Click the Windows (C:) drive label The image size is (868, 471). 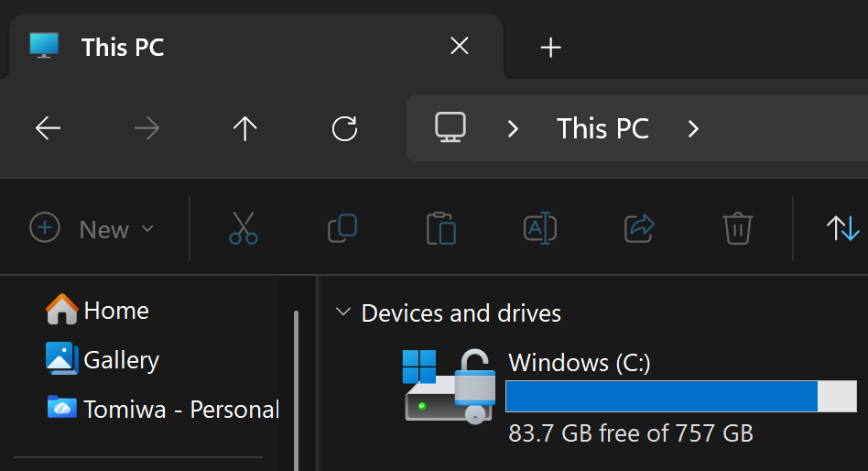pyautogui.click(x=579, y=363)
